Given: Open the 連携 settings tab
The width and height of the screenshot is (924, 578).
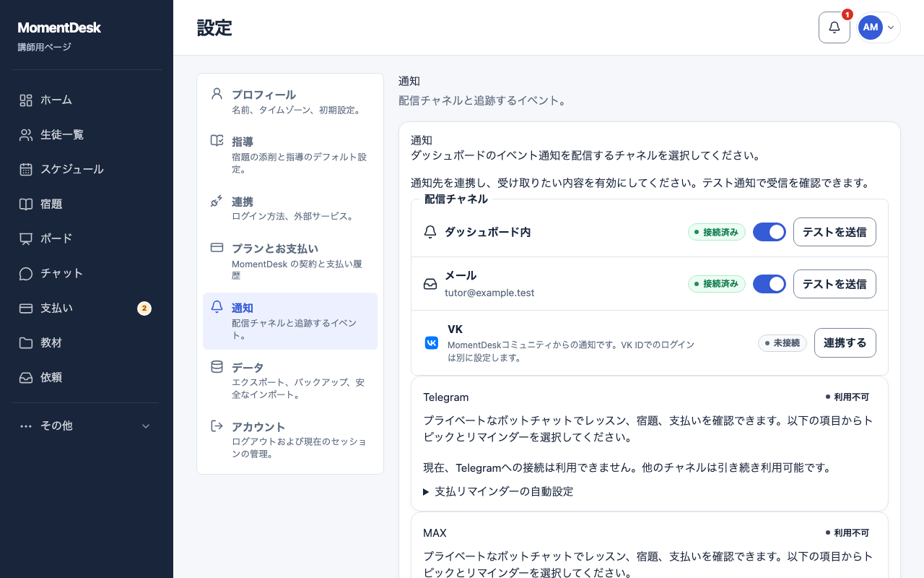Looking at the screenshot, I should [290, 209].
